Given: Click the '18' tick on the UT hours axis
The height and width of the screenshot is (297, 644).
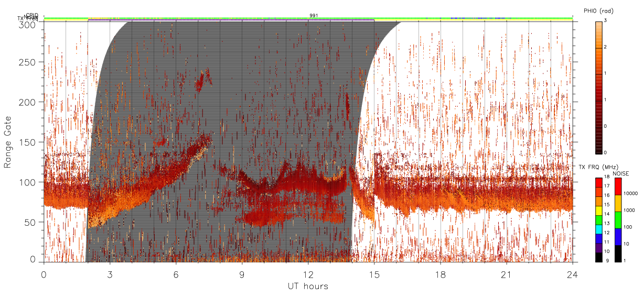Looking at the screenshot, I should (441, 274).
